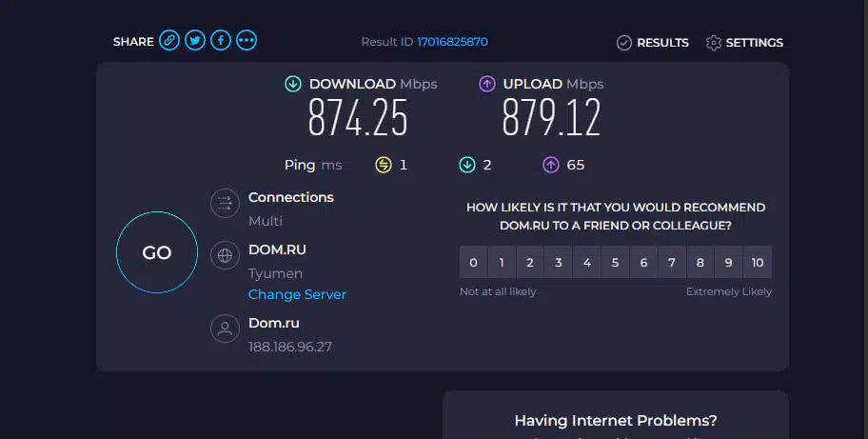Screen dimensions: 868x439
Task: Click the Change Server link
Action: 297,294
